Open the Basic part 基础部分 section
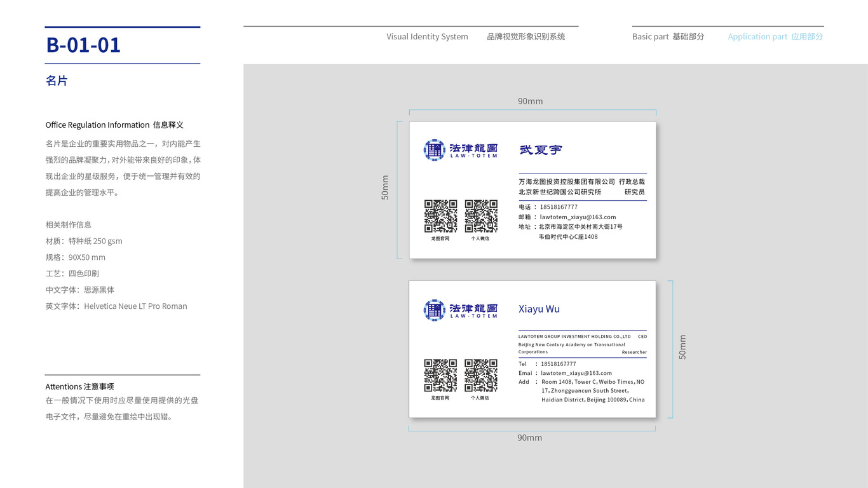Image resolution: width=868 pixels, height=488 pixels. pos(668,37)
